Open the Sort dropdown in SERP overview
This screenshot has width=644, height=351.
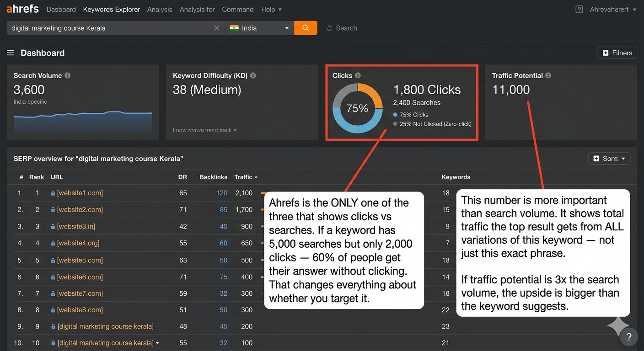pos(609,159)
